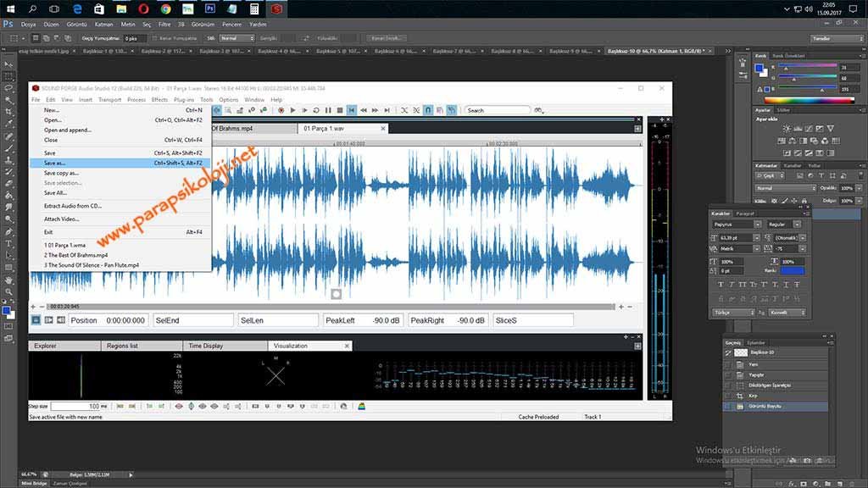
Task: Select Photoshop Pen tool
Action: [x=8, y=232]
